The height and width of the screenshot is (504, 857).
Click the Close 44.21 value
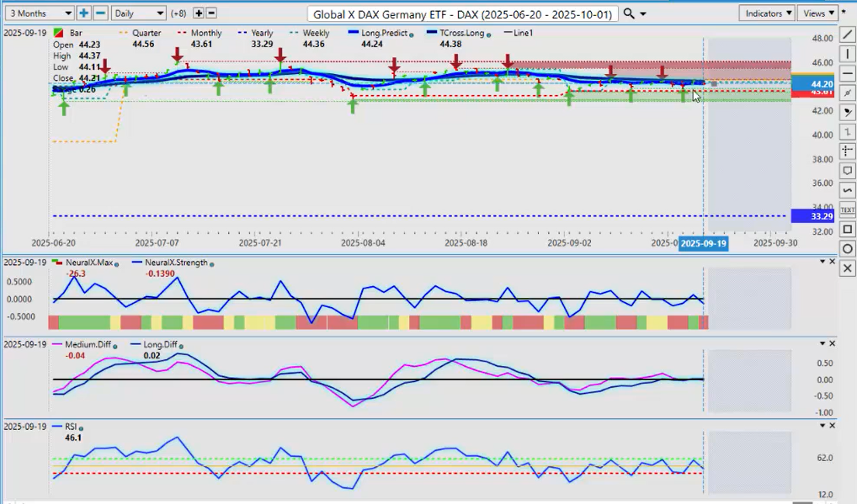(x=89, y=78)
